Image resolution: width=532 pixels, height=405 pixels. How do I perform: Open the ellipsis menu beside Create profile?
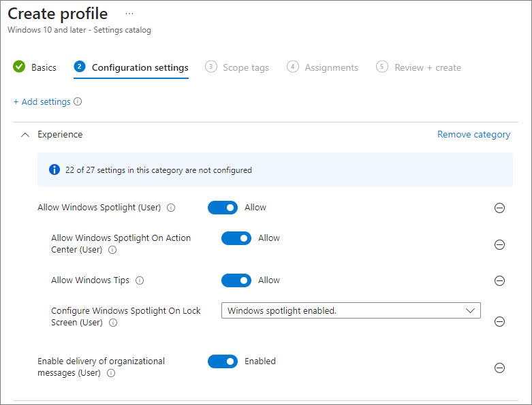click(x=129, y=14)
